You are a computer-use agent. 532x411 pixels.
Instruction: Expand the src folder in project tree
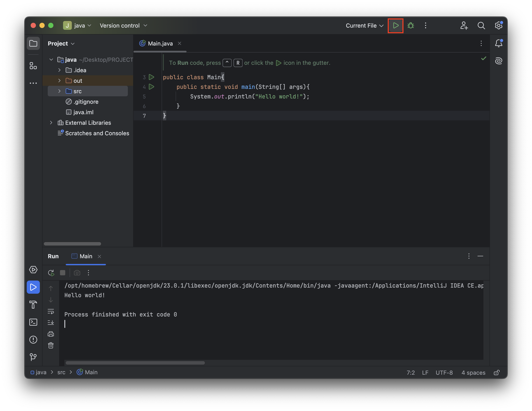(x=59, y=91)
